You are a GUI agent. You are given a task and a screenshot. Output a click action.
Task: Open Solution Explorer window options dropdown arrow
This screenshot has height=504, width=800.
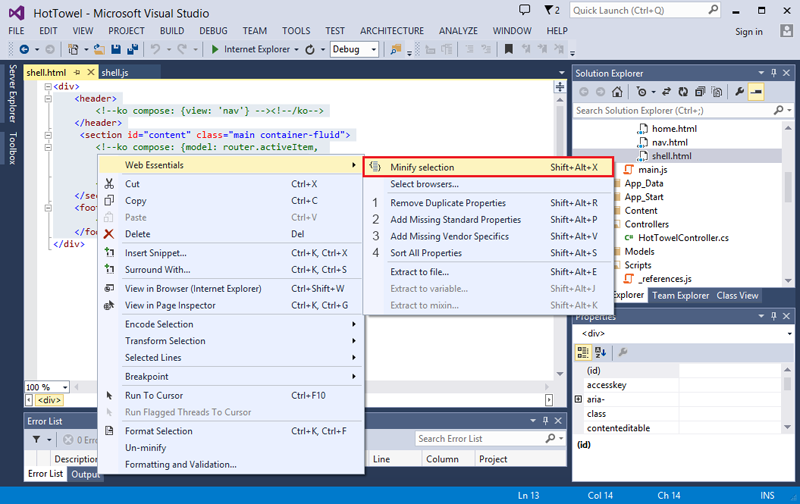tap(761, 73)
